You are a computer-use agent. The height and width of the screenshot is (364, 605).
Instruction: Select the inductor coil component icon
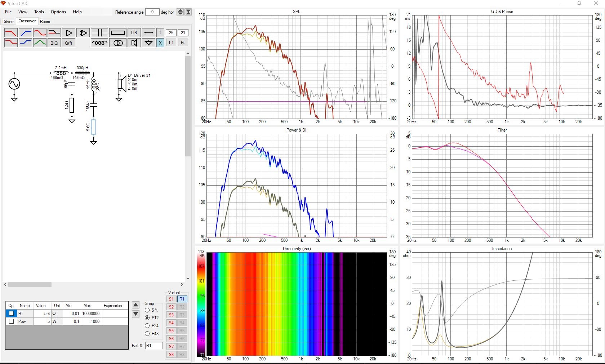[x=99, y=43]
